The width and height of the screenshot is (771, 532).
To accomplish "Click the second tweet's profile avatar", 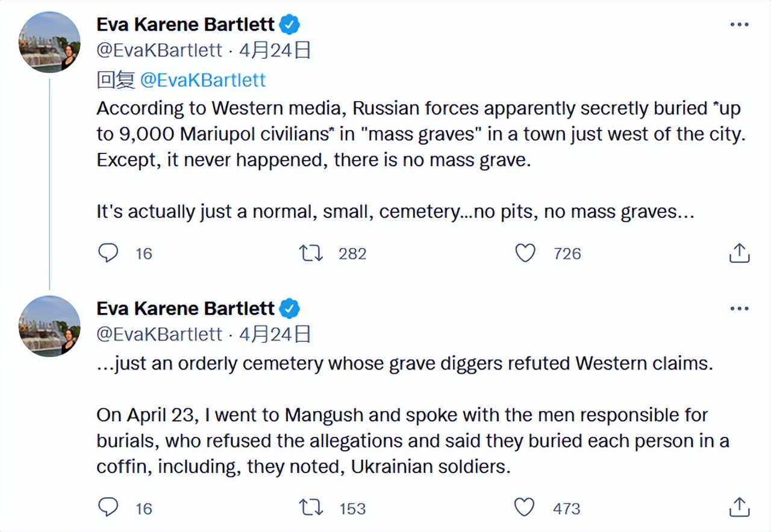I will [49, 326].
